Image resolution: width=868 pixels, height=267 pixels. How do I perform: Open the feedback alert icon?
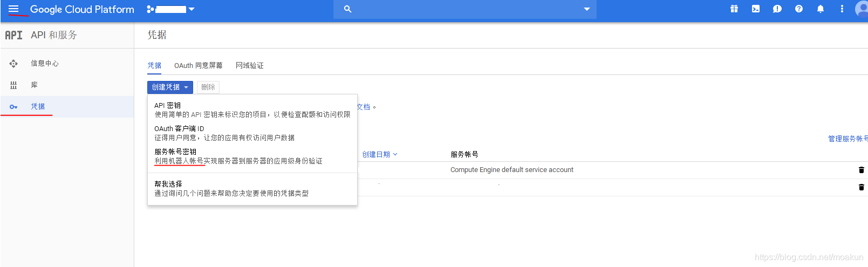(x=777, y=9)
